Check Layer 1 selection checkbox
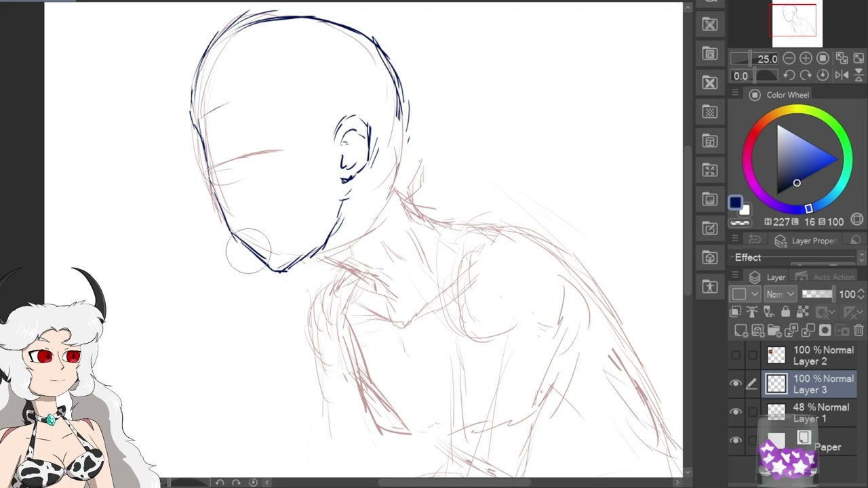Screen dimensions: 868x488 753,412
